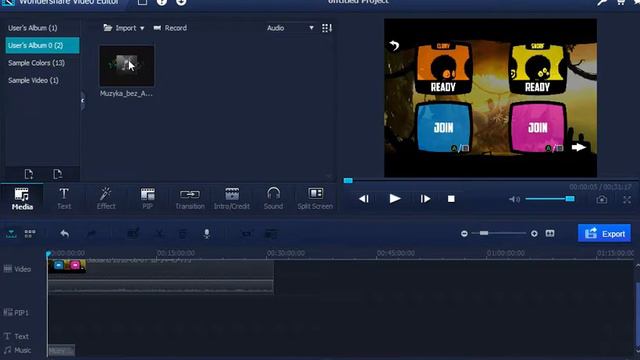Collapse the album sidebar with arrow handle
This screenshot has height=360, width=640.
coord(82,100)
